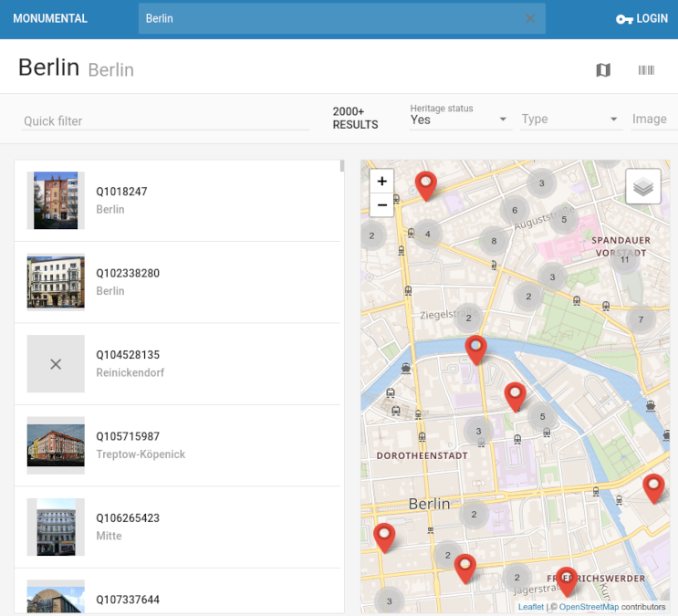The height and width of the screenshot is (616, 678).
Task: Focus the Quick filter input
Action: [166, 120]
